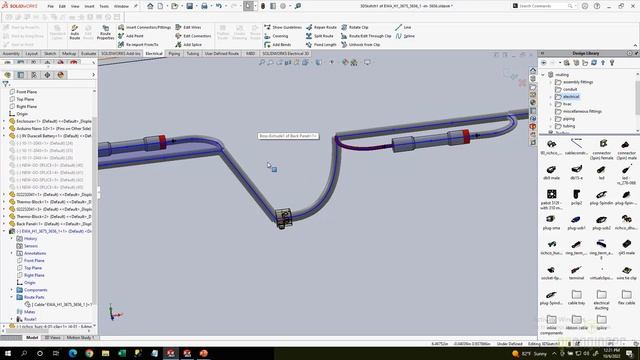The height and width of the screenshot is (360, 640).
Task: Switch to the Tubing tab
Action: coord(193,53)
